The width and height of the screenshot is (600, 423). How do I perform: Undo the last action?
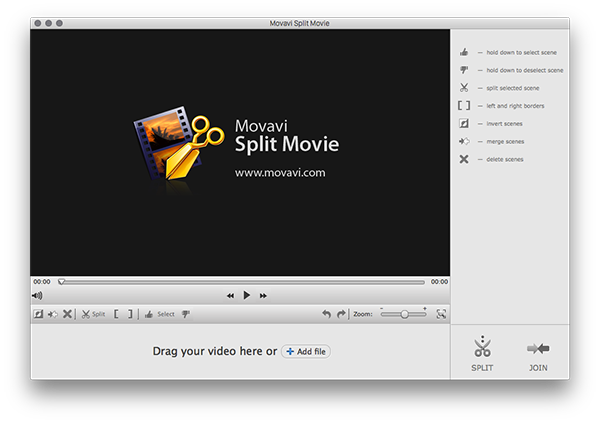click(326, 314)
